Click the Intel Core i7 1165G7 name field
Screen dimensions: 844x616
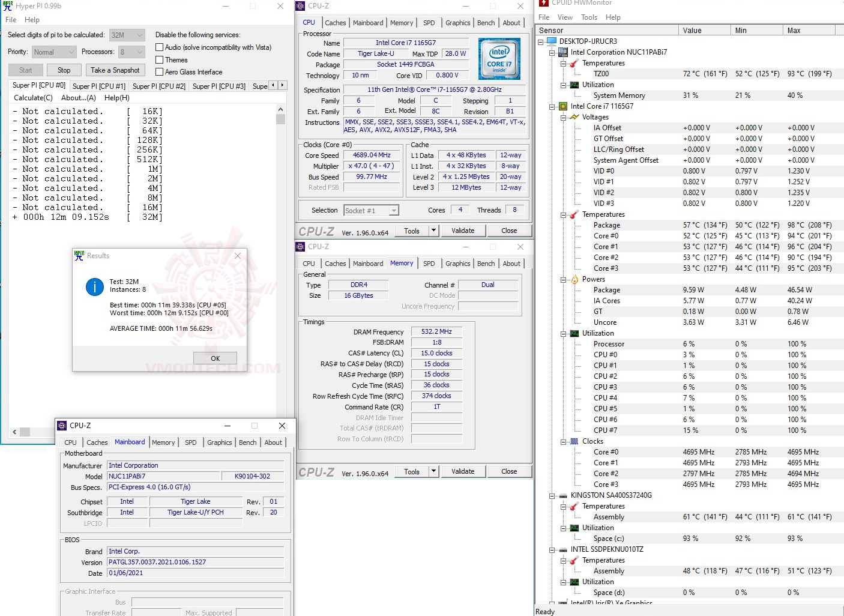406,43
